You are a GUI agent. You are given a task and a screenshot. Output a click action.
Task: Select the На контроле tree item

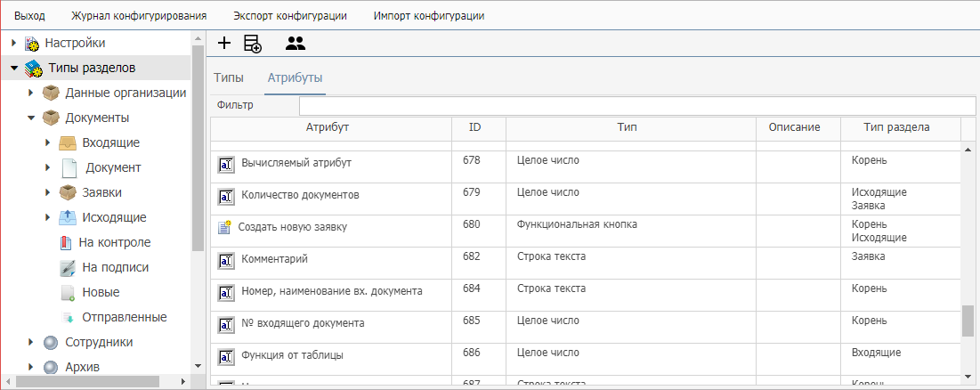pos(115,242)
